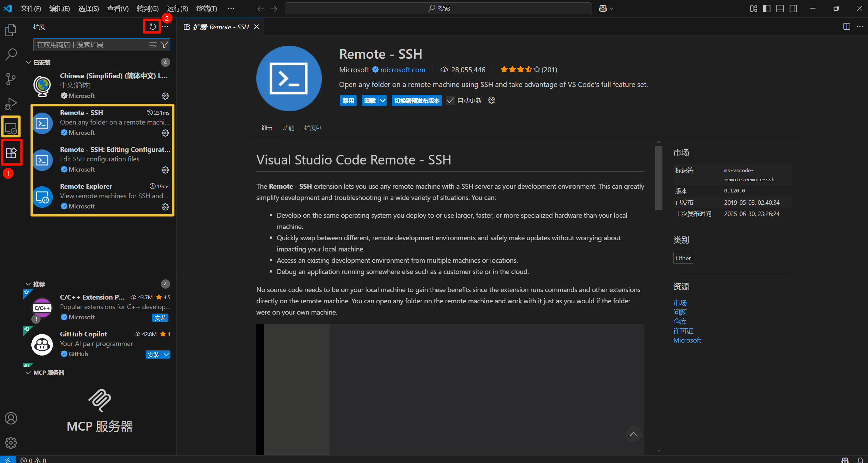Open the License resource link
The image size is (868, 463).
pyautogui.click(x=683, y=331)
